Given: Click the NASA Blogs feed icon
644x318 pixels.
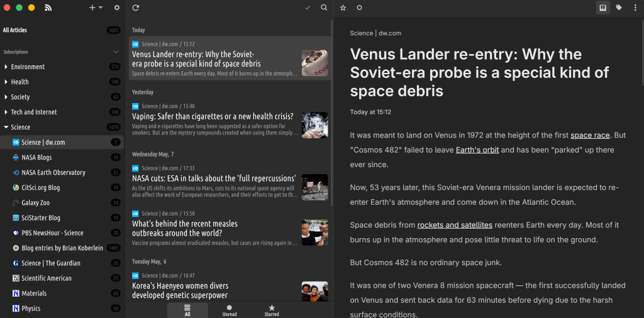Looking at the screenshot, I should (x=16, y=158).
